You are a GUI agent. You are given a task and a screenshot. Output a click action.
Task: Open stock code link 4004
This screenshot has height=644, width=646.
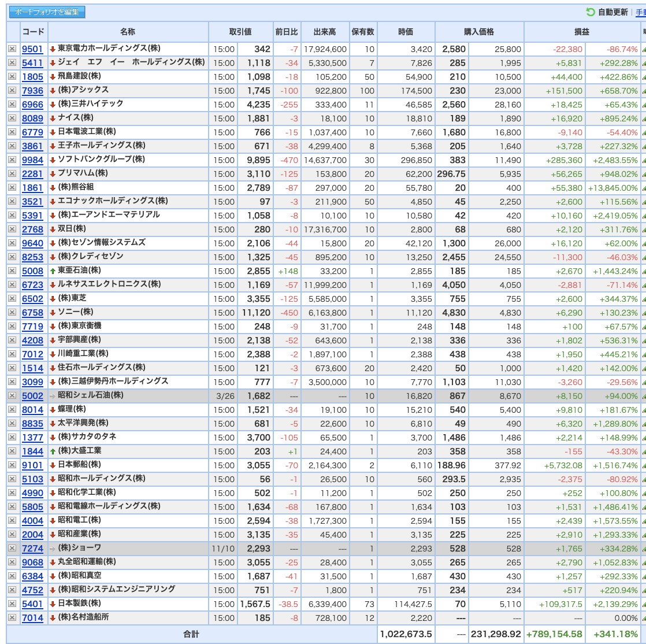pos(32,521)
